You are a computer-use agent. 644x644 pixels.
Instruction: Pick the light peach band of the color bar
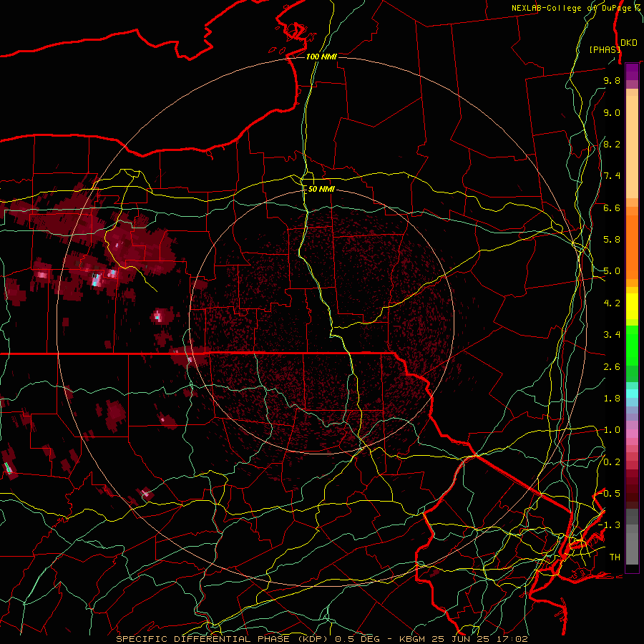(x=632, y=148)
